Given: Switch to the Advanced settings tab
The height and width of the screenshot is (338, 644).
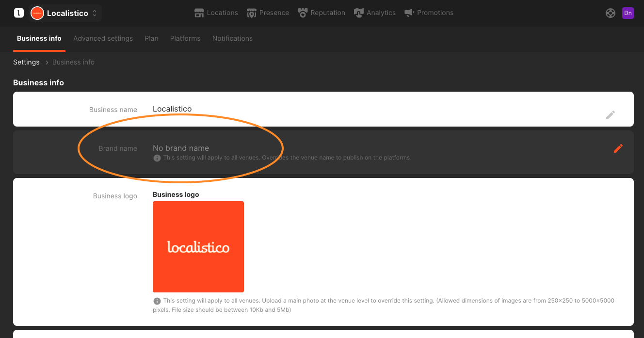Looking at the screenshot, I should click(103, 39).
